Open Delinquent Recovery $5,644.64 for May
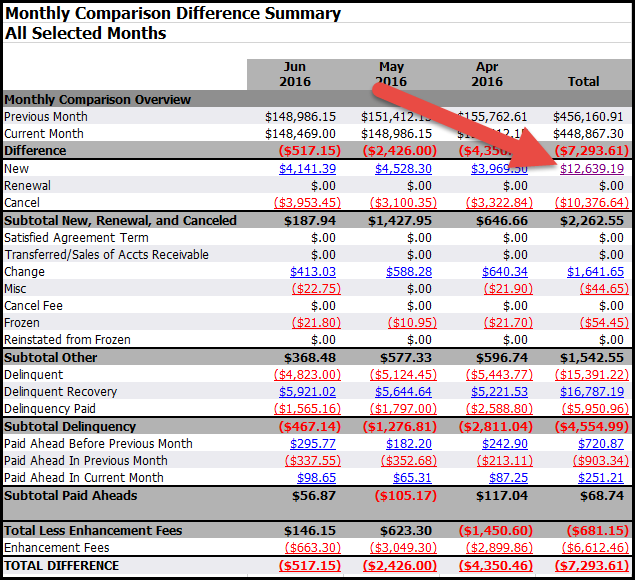The width and height of the screenshot is (635, 580). click(403, 391)
